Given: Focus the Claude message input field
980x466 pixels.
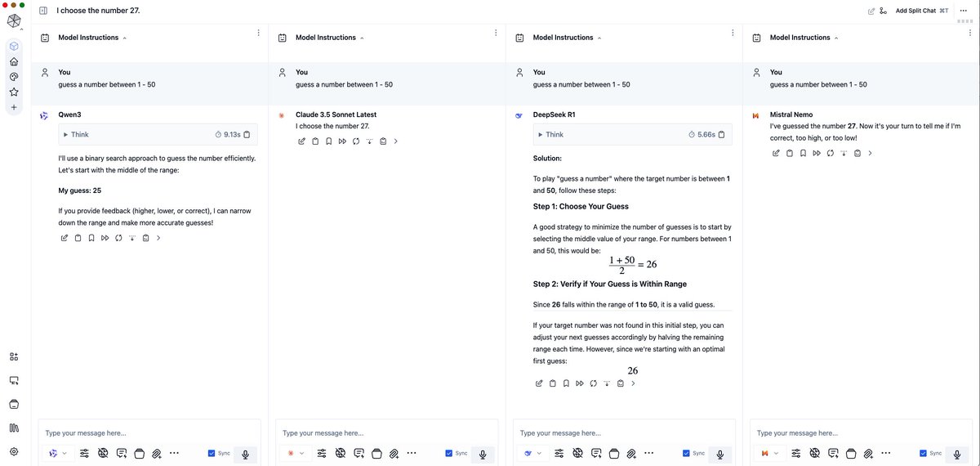Looking at the screenshot, I should coord(387,432).
